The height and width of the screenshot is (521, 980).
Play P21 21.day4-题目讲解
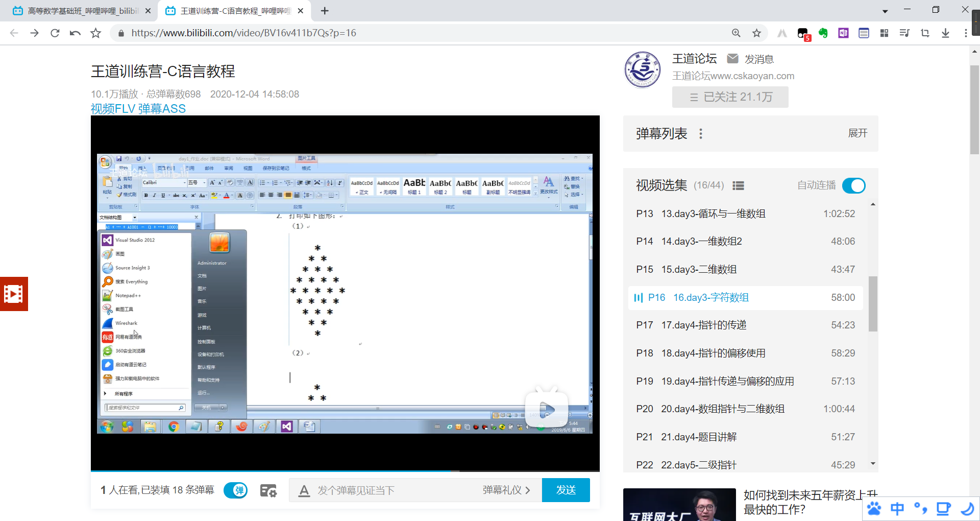click(745, 437)
